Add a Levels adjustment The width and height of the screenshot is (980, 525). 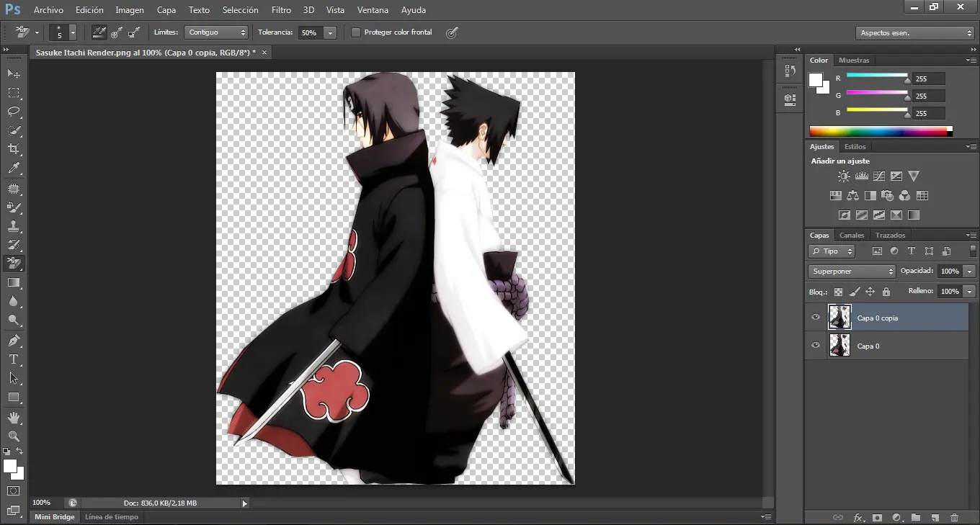(862, 176)
